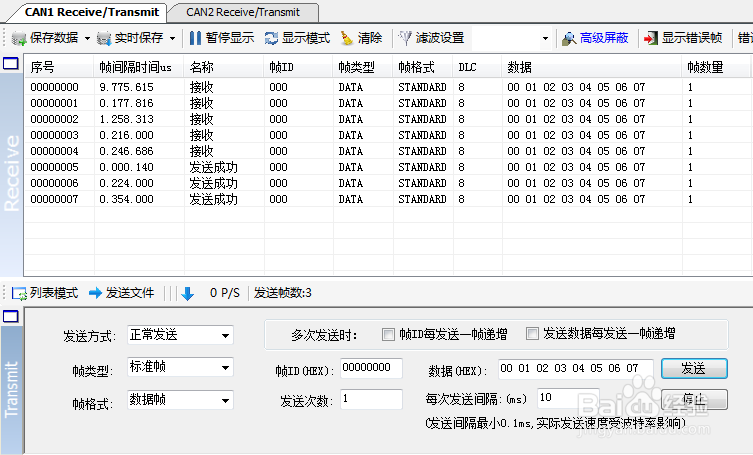Toggle the Receive panel collapse box
753x455 pixels.
pyautogui.click(x=11, y=63)
